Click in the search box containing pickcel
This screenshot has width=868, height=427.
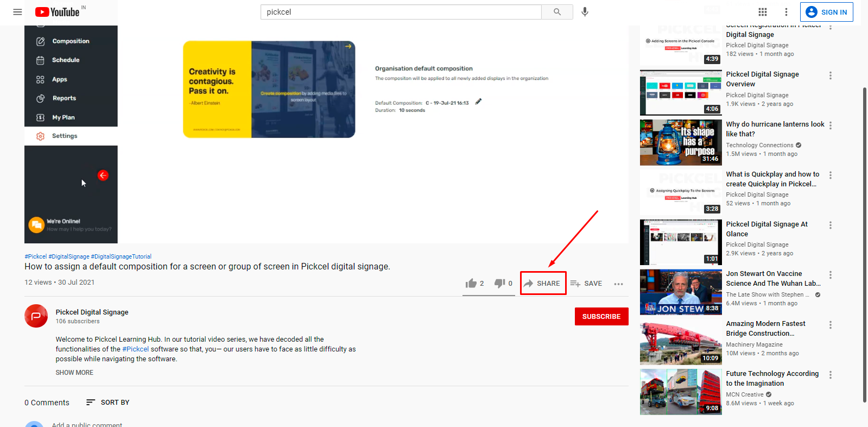click(x=401, y=12)
